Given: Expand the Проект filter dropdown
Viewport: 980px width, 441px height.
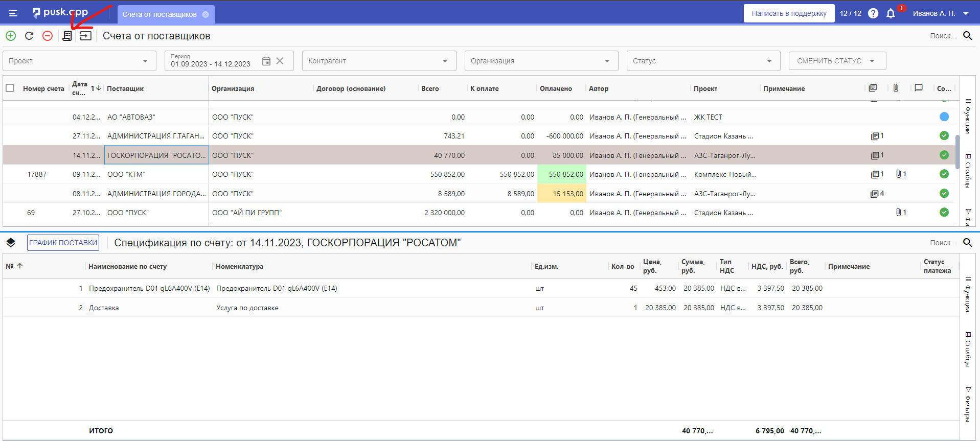Looking at the screenshot, I should click(145, 61).
